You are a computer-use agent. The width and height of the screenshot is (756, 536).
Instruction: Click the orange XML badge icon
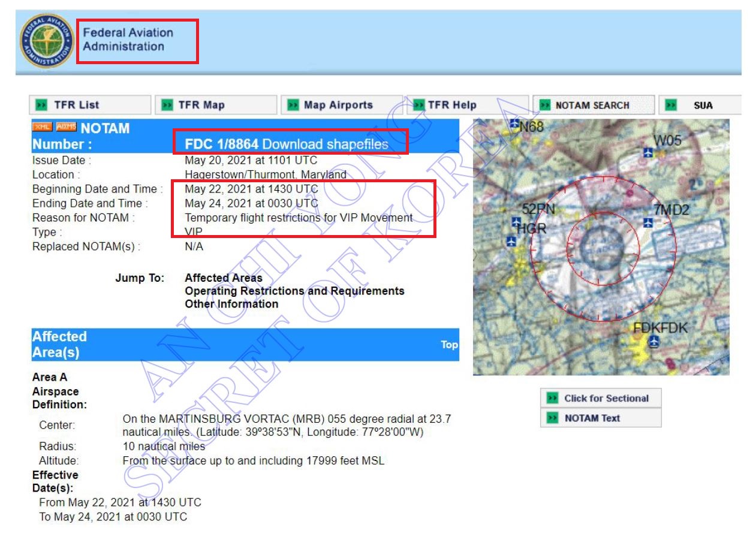coord(42,127)
